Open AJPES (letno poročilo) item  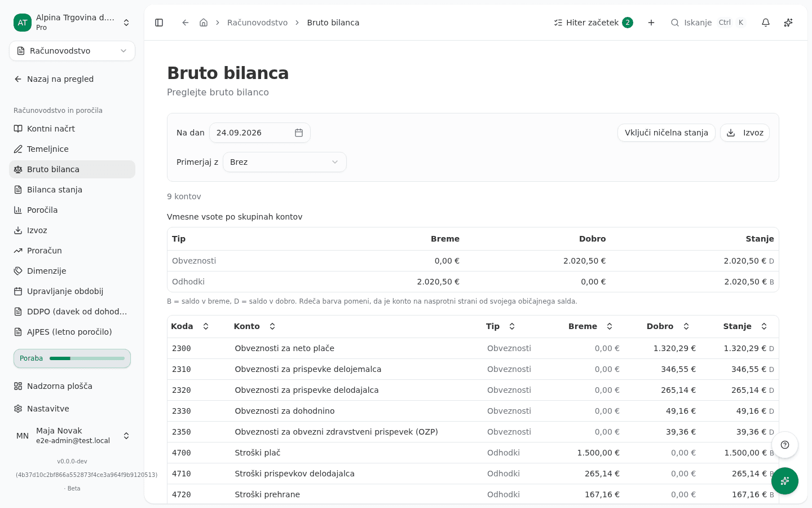(x=72, y=332)
